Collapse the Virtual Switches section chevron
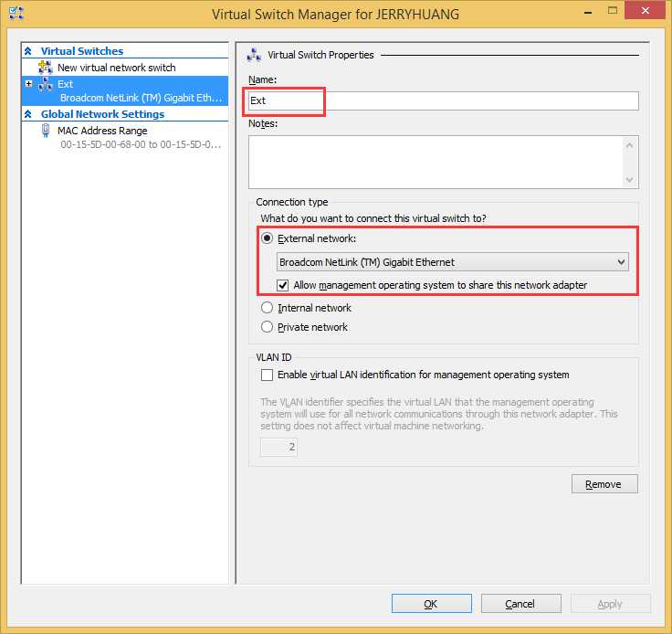 28,51
